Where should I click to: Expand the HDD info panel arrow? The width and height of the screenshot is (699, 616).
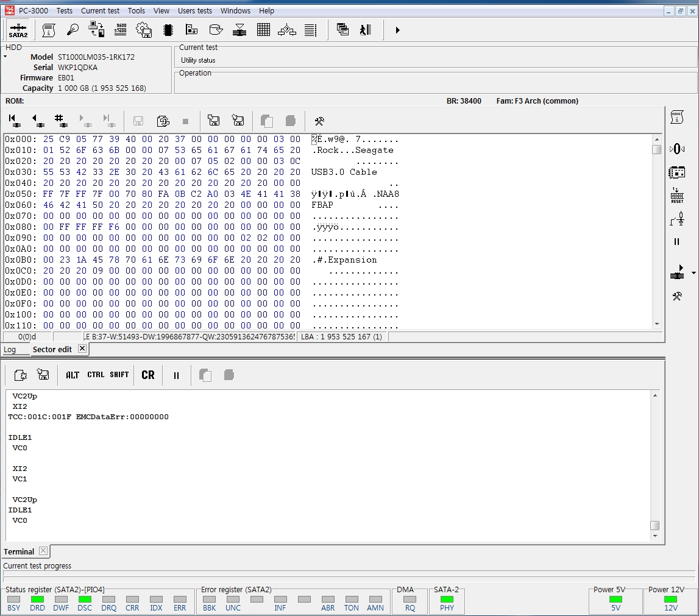point(5,57)
